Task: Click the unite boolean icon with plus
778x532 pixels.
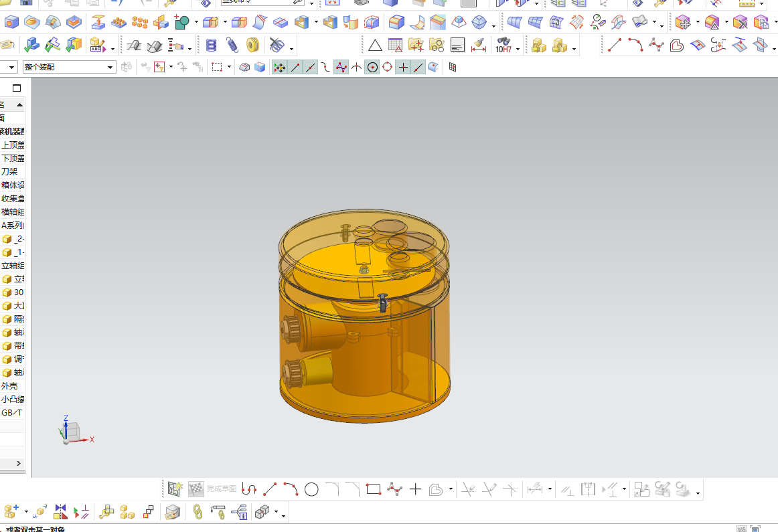Action: point(182,22)
